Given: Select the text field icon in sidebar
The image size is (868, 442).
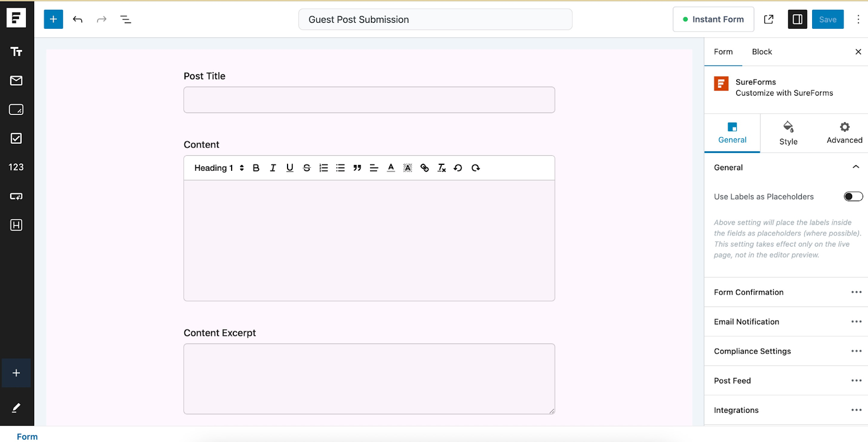Looking at the screenshot, I should [x=16, y=52].
